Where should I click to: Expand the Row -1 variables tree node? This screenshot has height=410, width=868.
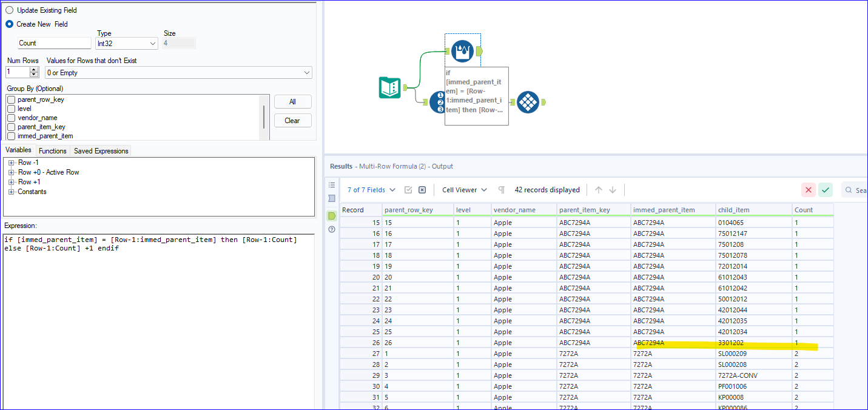(12, 163)
